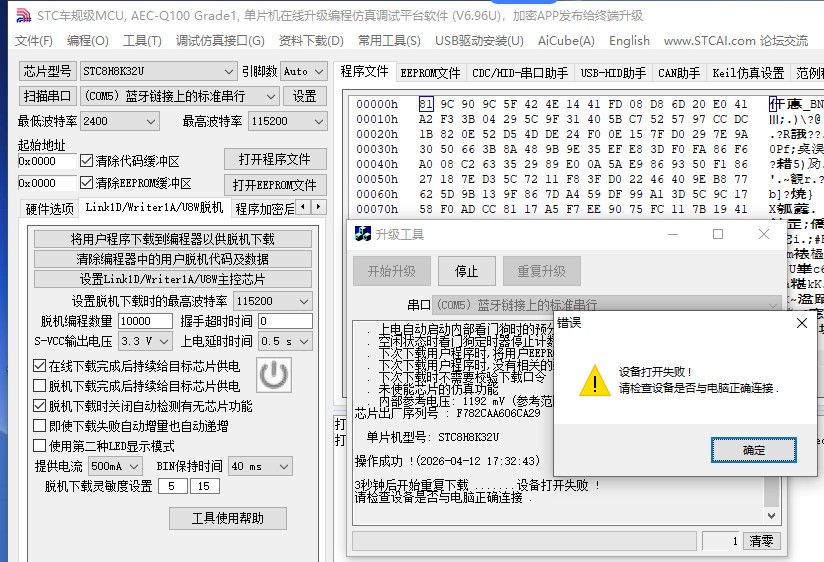Toggle 清除代码缓冲区 checkbox

click(87, 161)
